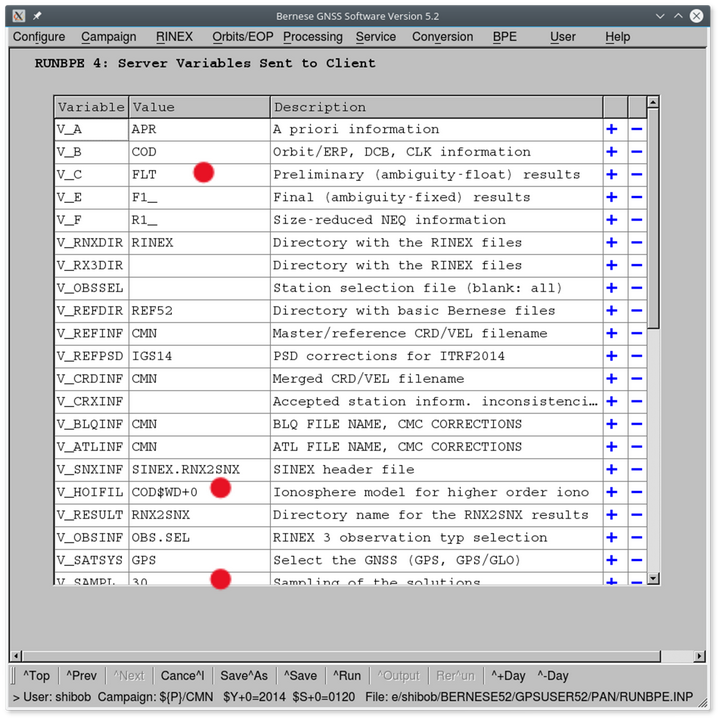Add a row after V_B with plus icon
The width and height of the screenshot is (720, 720).
pyautogui.click(x=612, y=152)
